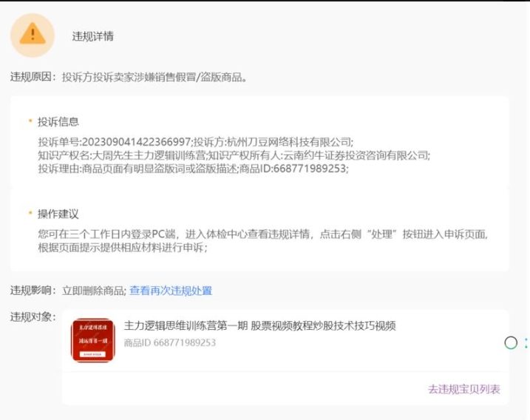Click the orange bullet before 投诉信息
This screenshot has height=420, width=530.
(x=30, y=121)
